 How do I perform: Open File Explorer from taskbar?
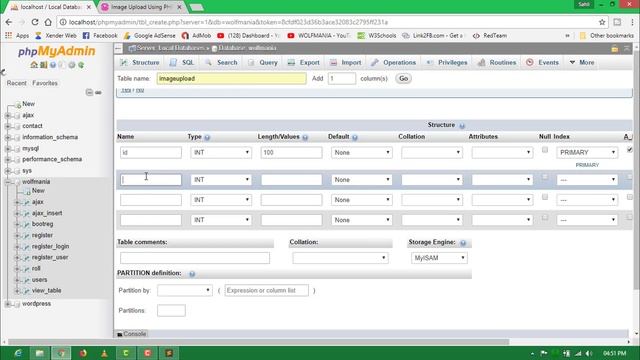point(40,353)
